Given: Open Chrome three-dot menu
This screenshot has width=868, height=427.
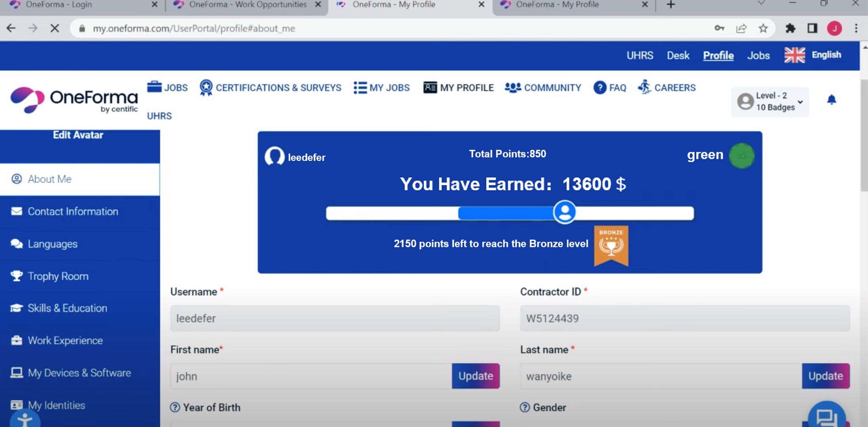Looking at the screenshot, I should 856,28.
